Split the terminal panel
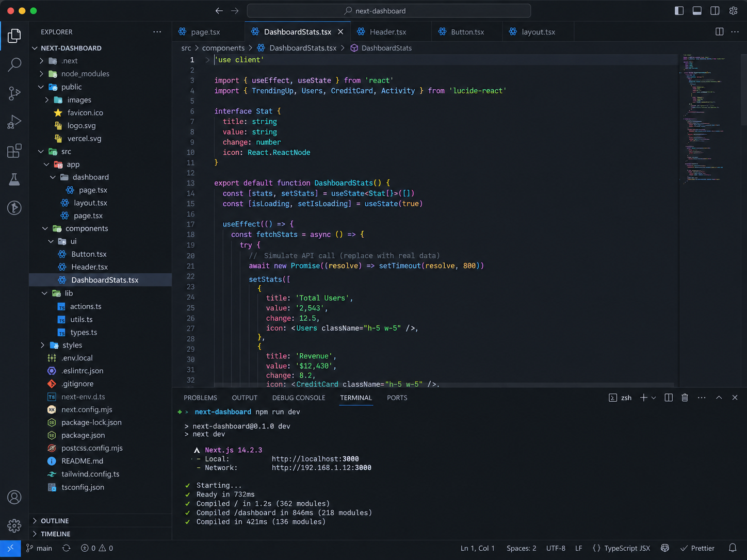 click(669, 398)
